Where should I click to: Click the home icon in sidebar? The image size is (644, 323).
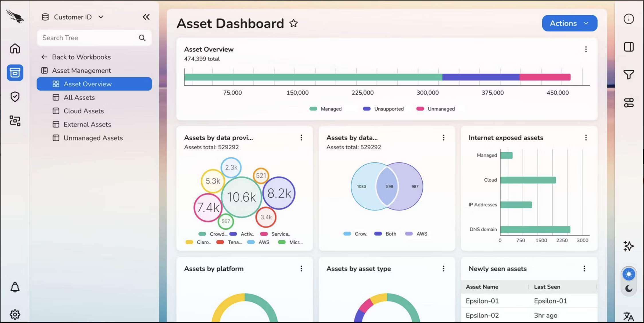[15, 48]
